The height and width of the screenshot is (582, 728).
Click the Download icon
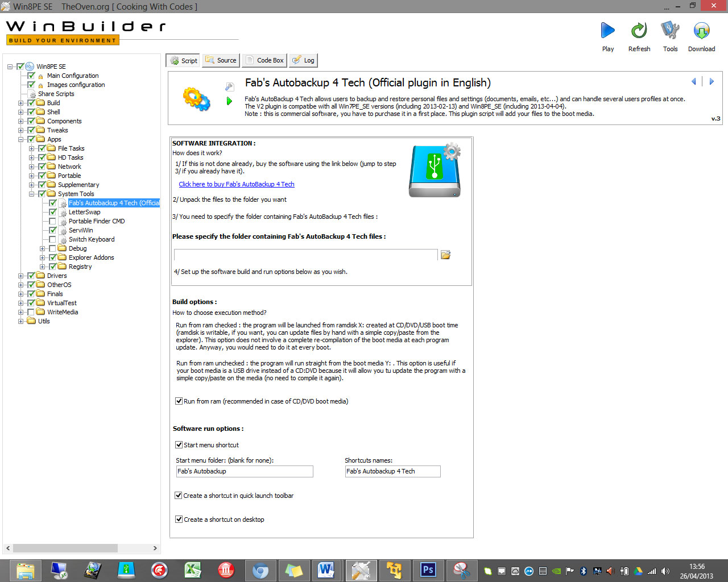(x=701, y=31)
